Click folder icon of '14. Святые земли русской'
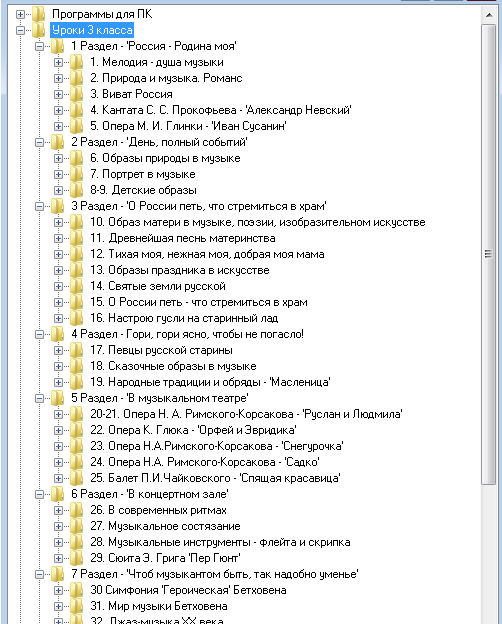This screenshot has height=624, width=502. pyautogui.click(x=76, y=286)
